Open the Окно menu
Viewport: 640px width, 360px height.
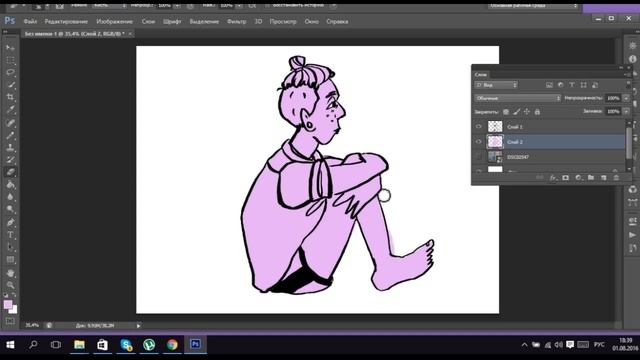pyautogui.click(x=311, y=21)
